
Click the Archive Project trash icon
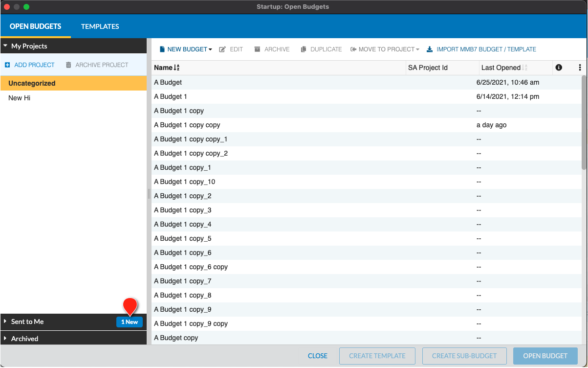[68, 65]
